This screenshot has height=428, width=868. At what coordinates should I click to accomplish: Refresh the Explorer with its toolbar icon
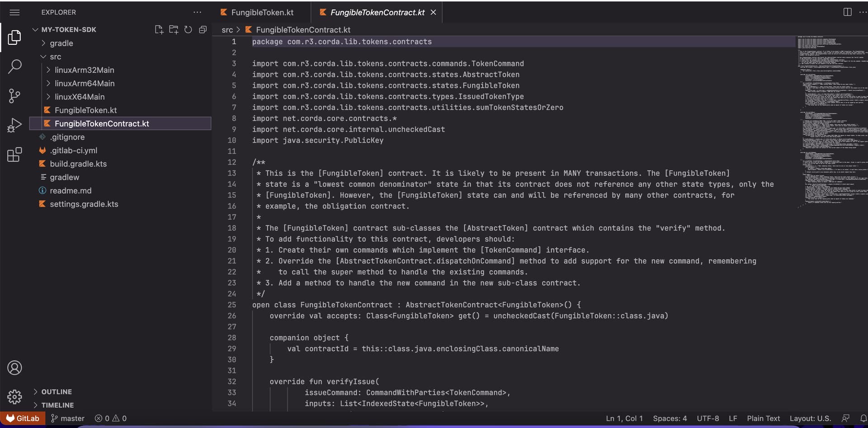pyautogui.click(x=188, y=29)
